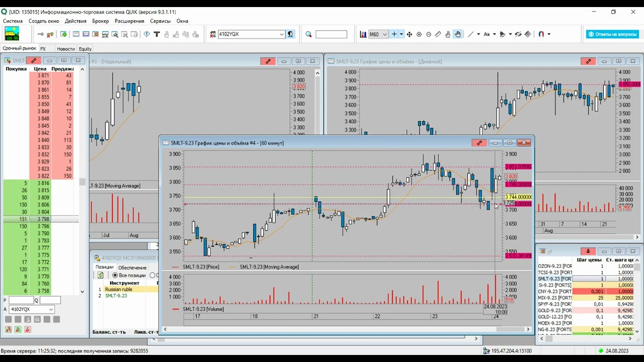Open the Расширения menu
This screenshot has height=362, width=644.
(129, 21)
